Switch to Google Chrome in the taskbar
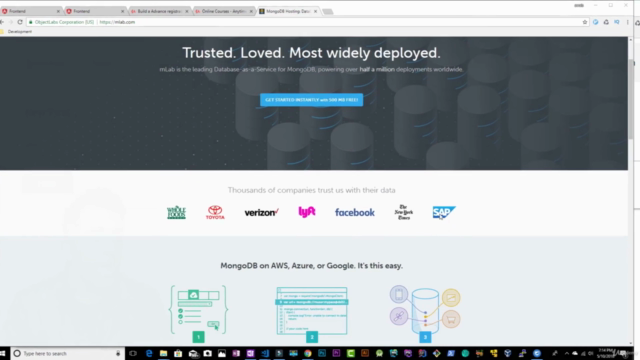The image size is (640, 360). tap(308, 353)
